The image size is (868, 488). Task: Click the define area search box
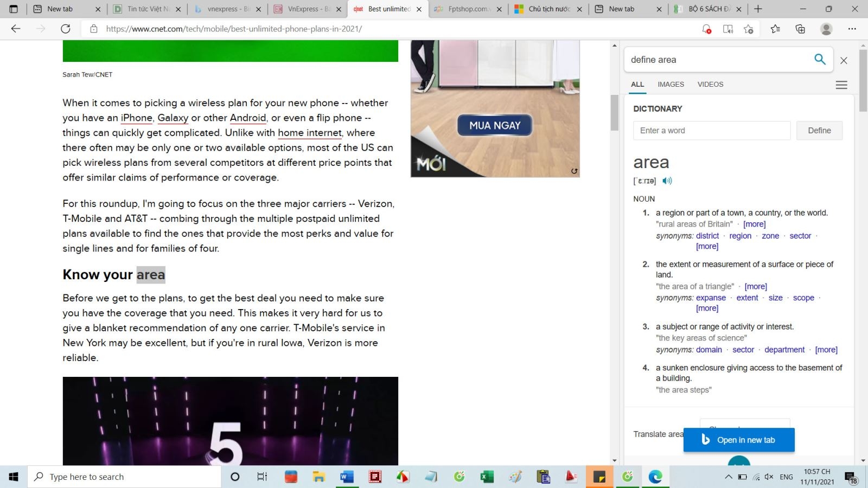tap(719, 60)
